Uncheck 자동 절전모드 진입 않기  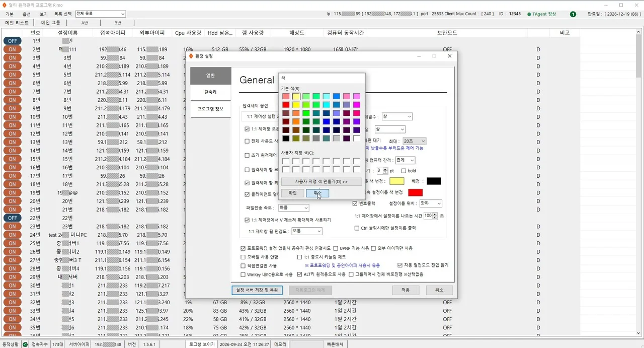400,265
